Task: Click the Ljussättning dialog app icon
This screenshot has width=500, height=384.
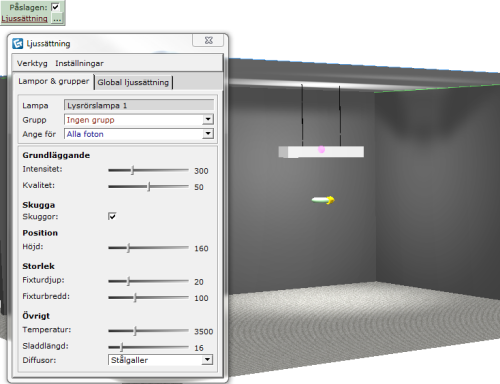Action: point(18,44)
